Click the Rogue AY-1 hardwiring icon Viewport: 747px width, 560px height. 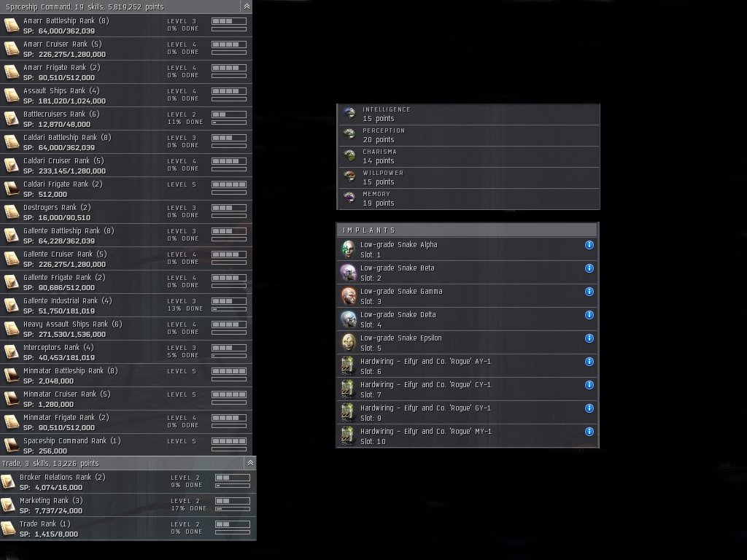coord(348,366)
